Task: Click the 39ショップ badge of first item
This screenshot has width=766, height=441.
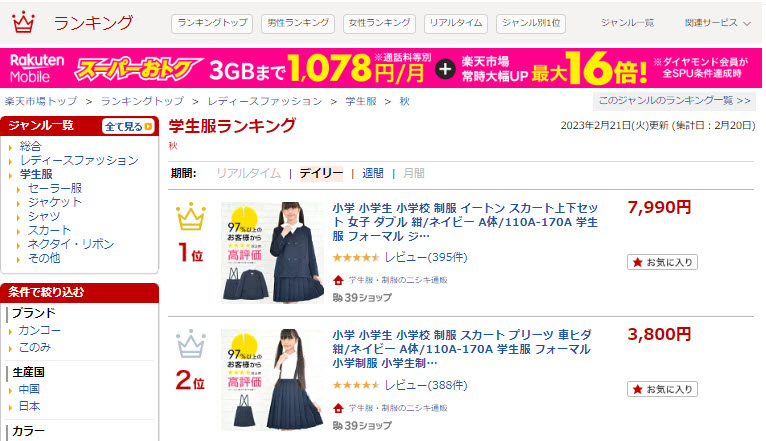Action: pos(362,297)
